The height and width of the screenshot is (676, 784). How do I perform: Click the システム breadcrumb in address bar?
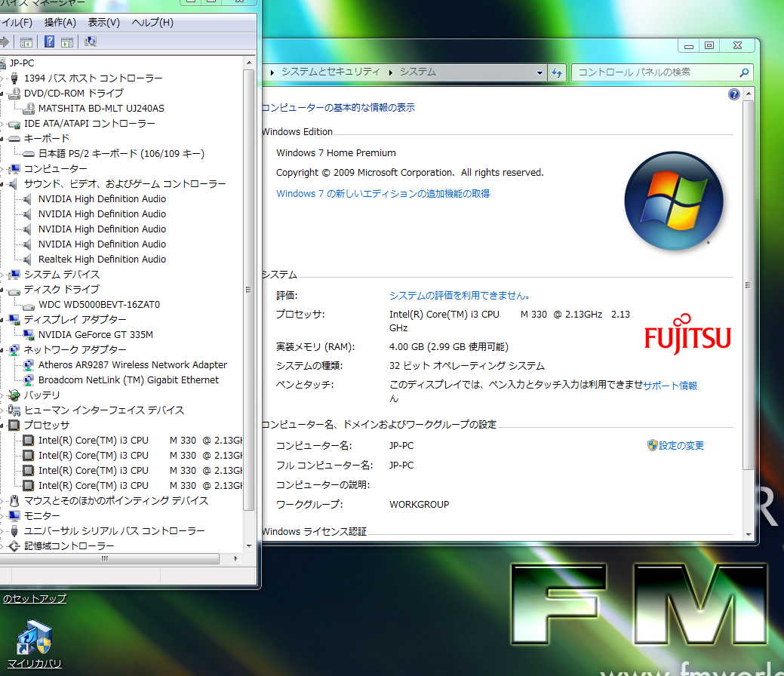[418, 72]
